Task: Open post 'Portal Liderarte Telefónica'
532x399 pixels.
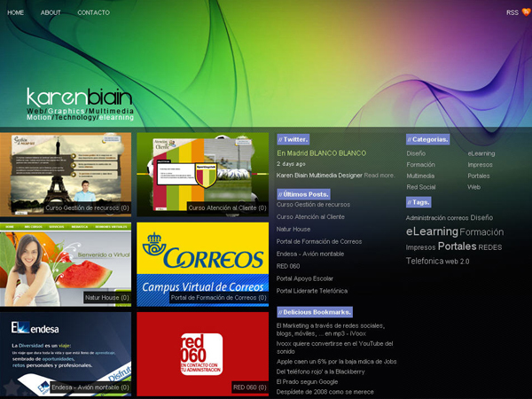Action: point(312,291)
